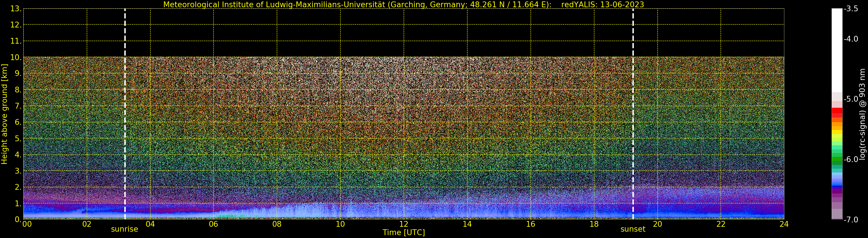The image size is (868, 238).
Task: Click the colorbar tick label "-3.5"
Action: (x=851, y=9)
